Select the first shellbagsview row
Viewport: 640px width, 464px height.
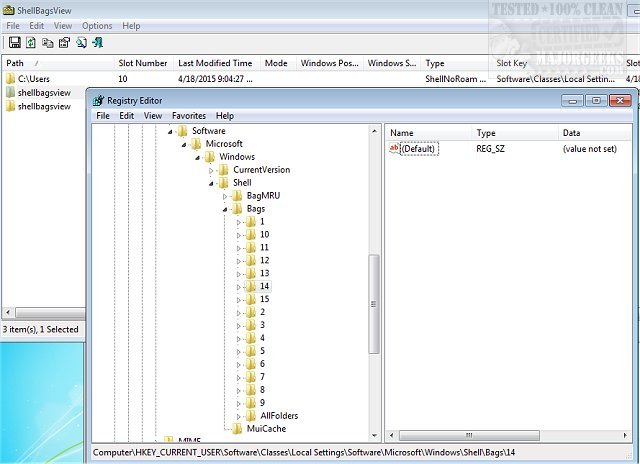(x=44, y=93)
